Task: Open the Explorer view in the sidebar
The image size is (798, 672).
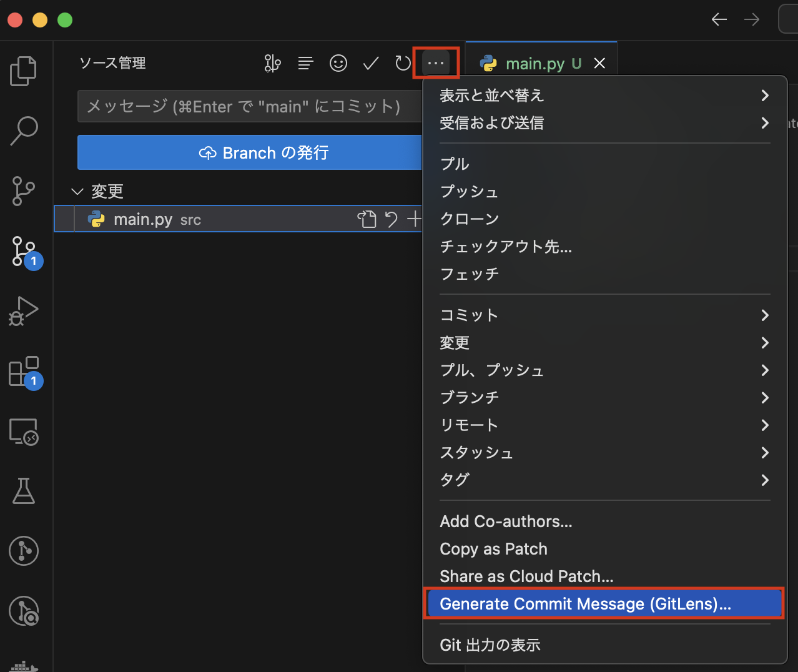Action: coord(24,71)
